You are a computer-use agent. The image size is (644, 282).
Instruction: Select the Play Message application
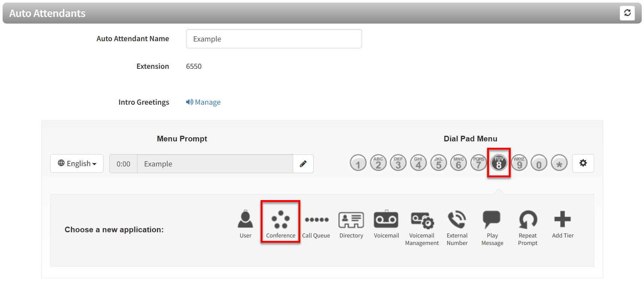tap(492, 229)
